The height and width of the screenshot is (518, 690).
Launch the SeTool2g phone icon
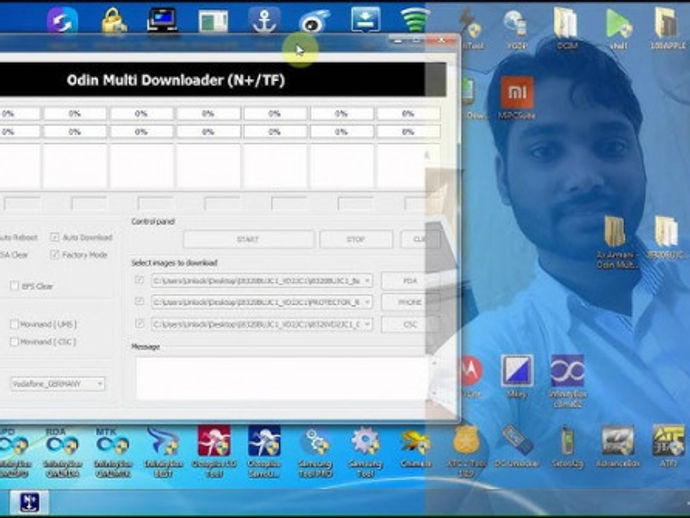tap(567, 446)
